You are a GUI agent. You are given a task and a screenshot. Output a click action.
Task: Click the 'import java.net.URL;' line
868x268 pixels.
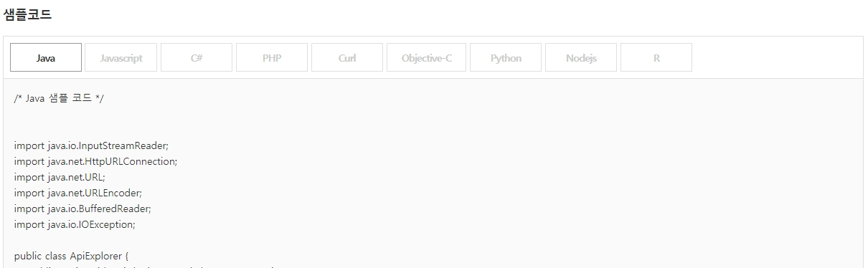pyautogui.click(x=60, y=177)
